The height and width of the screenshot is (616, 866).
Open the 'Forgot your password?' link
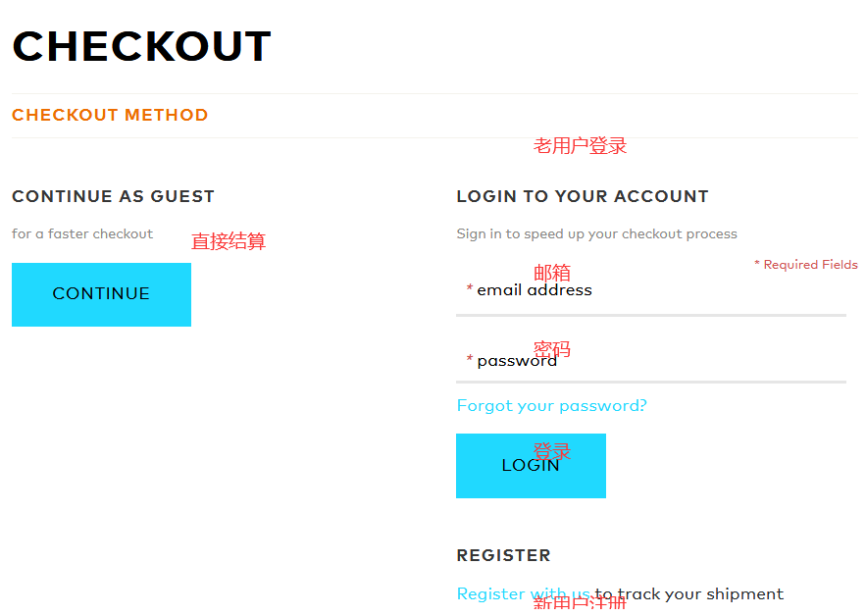coord(551,406)
